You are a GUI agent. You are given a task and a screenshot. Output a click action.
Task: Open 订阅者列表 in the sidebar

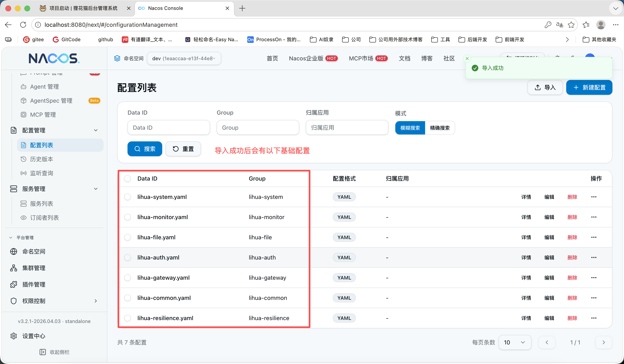60,218
